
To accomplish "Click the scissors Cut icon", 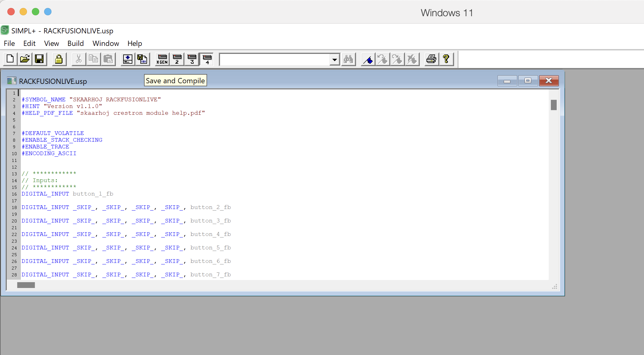I will (x=79, y=59).
